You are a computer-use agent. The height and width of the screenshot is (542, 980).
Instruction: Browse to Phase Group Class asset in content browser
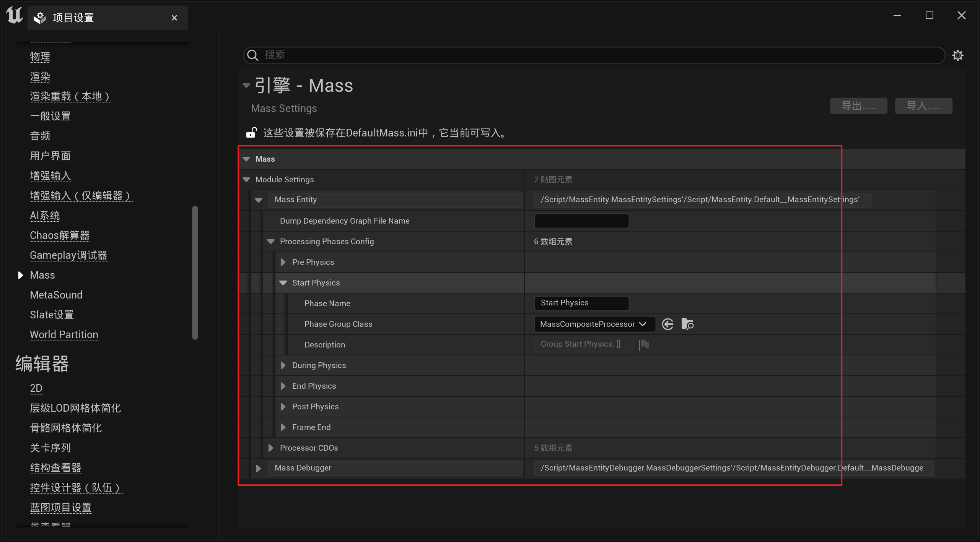point(687,324)
